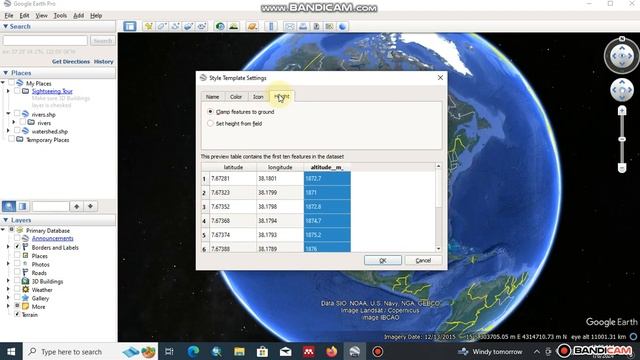Image resolution: width=640 pixels, height=360 pixels.
Task: Click the Places search magnifier button
Action: (9, 206)
